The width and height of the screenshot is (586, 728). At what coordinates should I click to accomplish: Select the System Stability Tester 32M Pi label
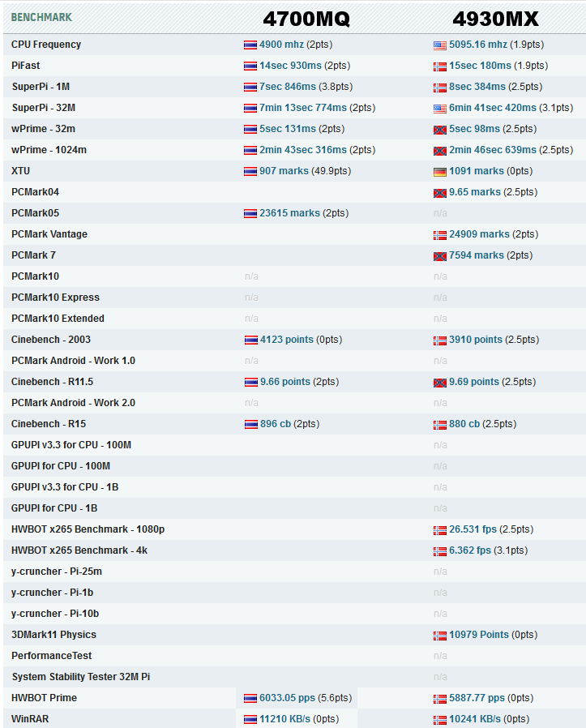(81, 676)
